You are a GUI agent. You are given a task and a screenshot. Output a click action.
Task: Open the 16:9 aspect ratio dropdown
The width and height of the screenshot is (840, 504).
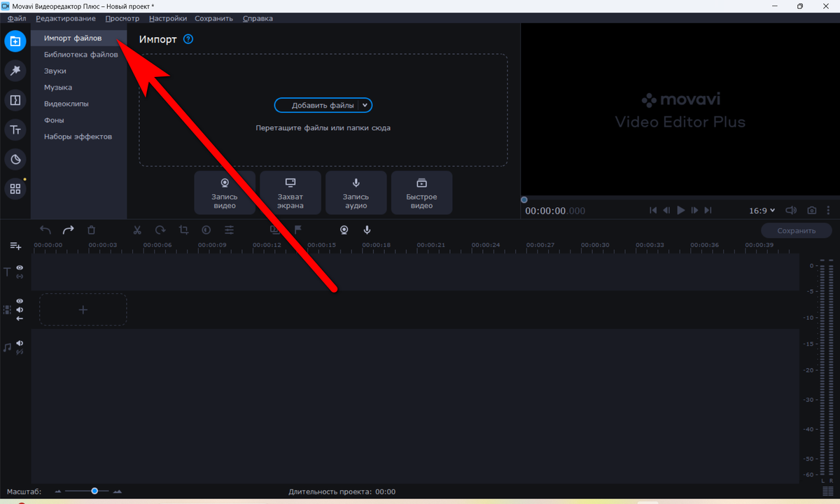(x=762, y=210)
